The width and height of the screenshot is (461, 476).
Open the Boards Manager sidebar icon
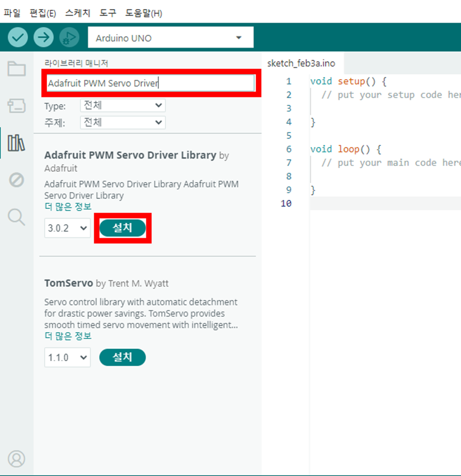[x=16, y=106]
